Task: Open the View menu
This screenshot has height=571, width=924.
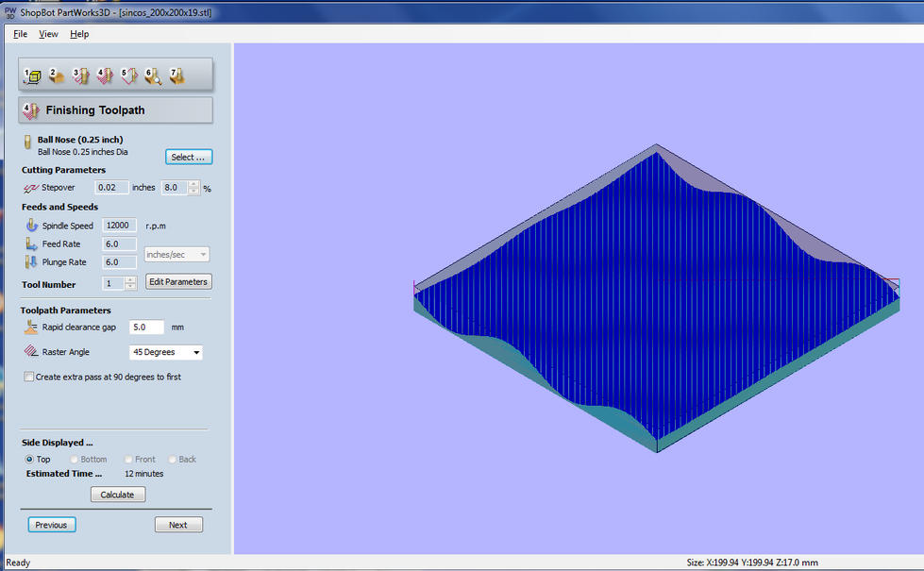Action: point(48,34)
